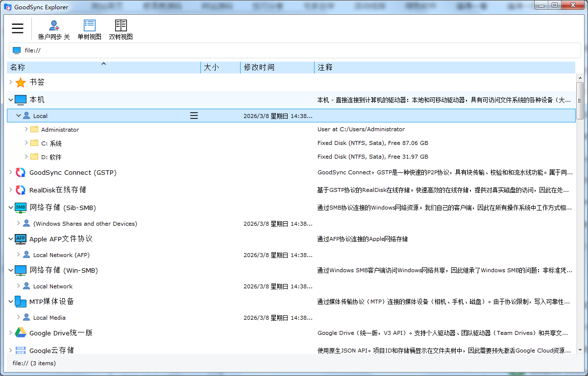Click the bookmarks (书签) star icon
Image resolution: width=588 pixels, height=376 pixels.
(x=21, y=82)
